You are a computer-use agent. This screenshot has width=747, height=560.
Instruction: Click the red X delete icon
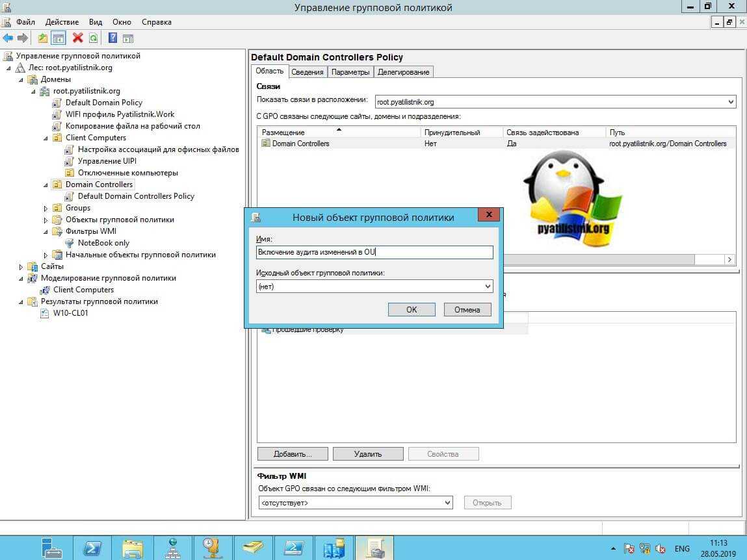pyautogui.click(x=78, y=38)
